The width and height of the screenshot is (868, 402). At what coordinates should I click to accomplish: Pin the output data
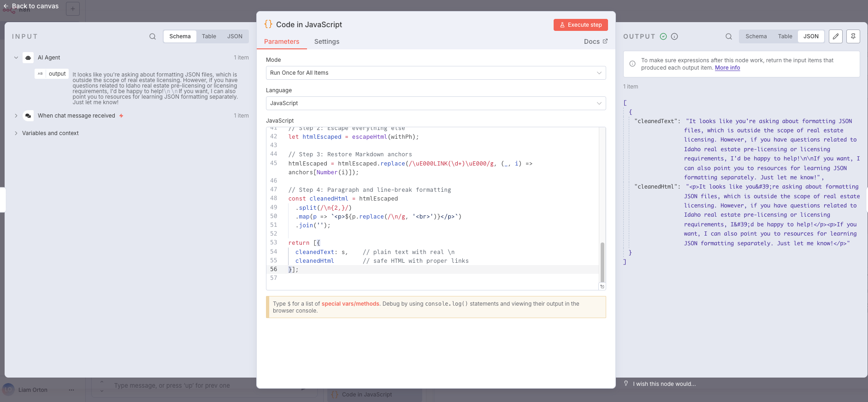(x=853, y=36)
